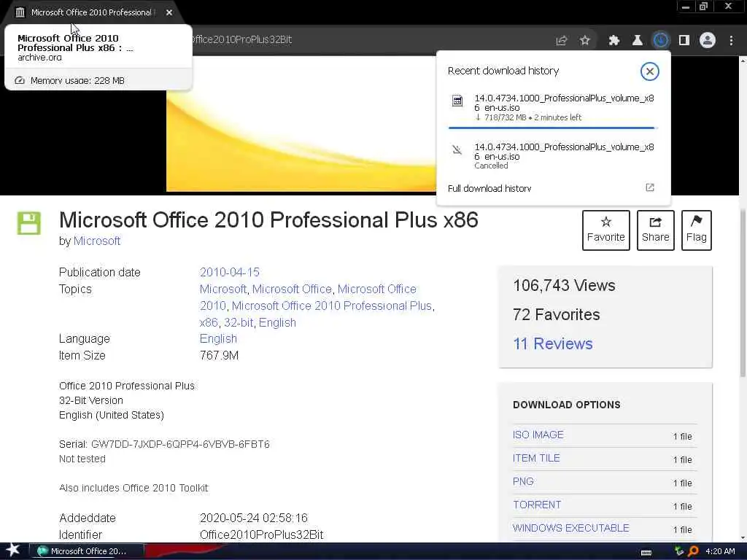Click the 767.9M item size value
The height and width of the screenshot is (560, 747).
tap(219, 355)
